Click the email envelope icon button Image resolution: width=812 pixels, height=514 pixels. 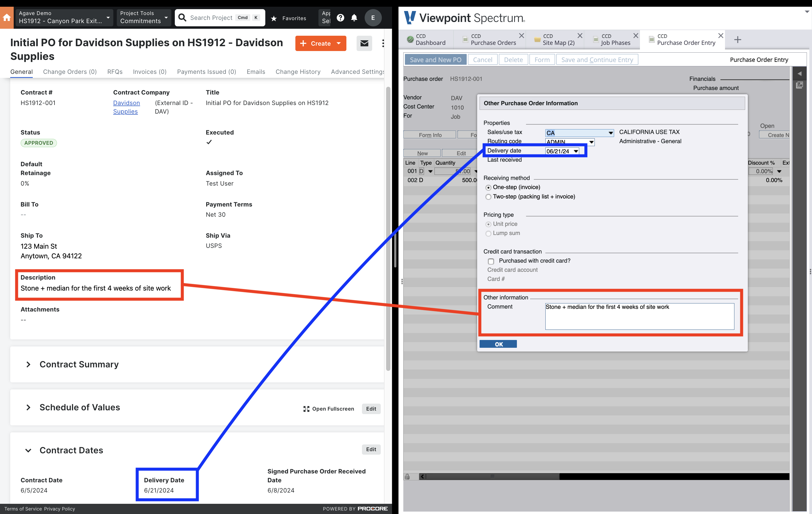364,43
